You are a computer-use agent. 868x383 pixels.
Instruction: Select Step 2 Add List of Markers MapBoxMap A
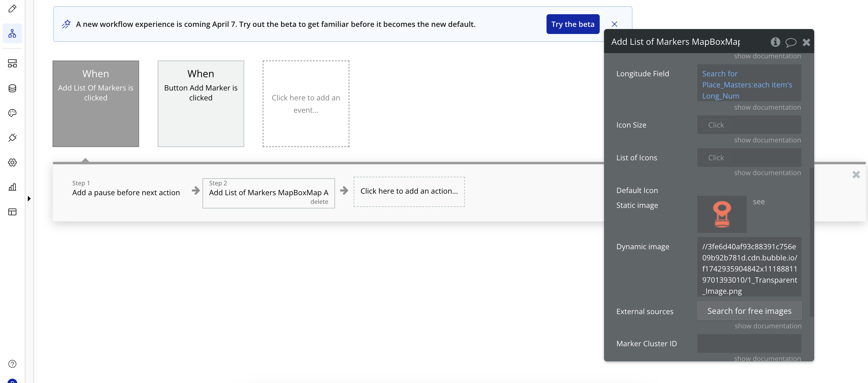[x=269, y=193]
